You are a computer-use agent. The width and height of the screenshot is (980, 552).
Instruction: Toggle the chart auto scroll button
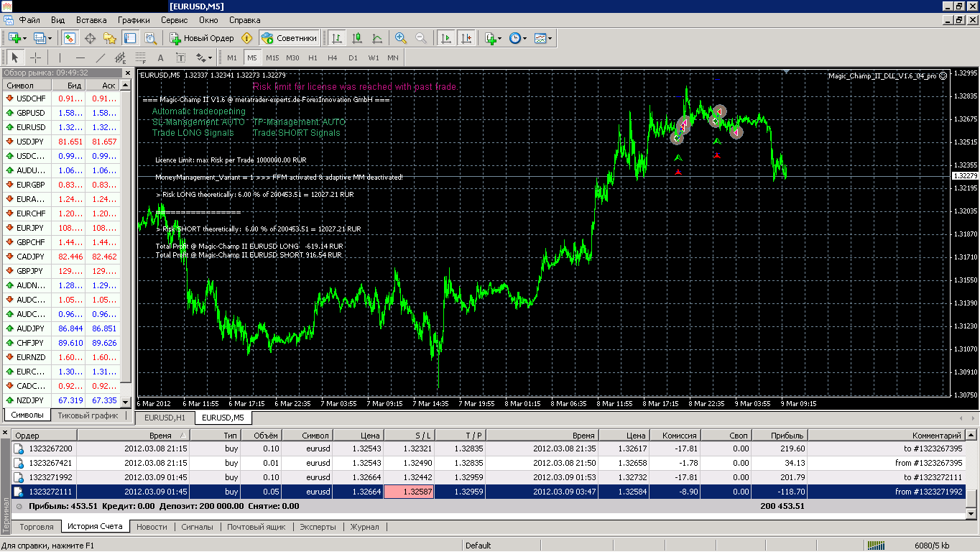(x=446, y=38)
